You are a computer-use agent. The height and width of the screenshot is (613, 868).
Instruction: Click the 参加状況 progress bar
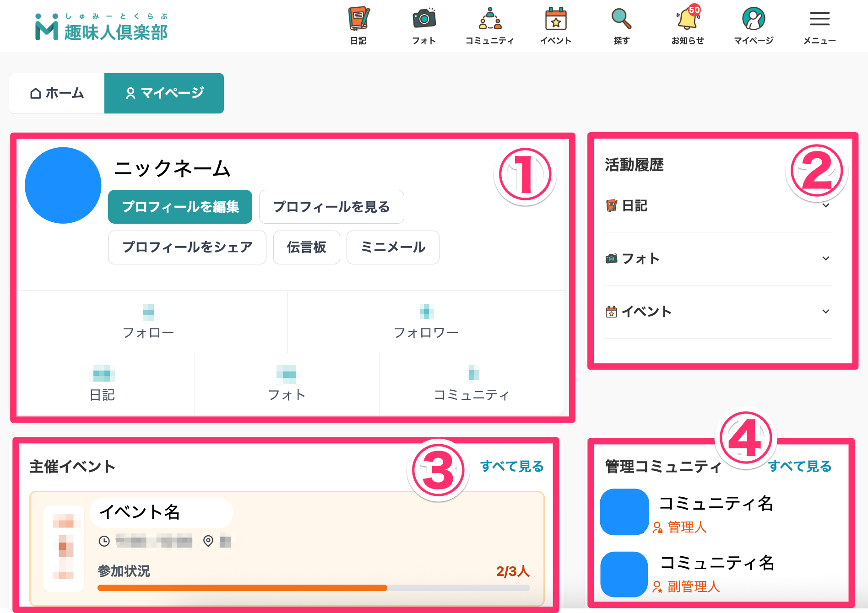click(x=314, y=588)
